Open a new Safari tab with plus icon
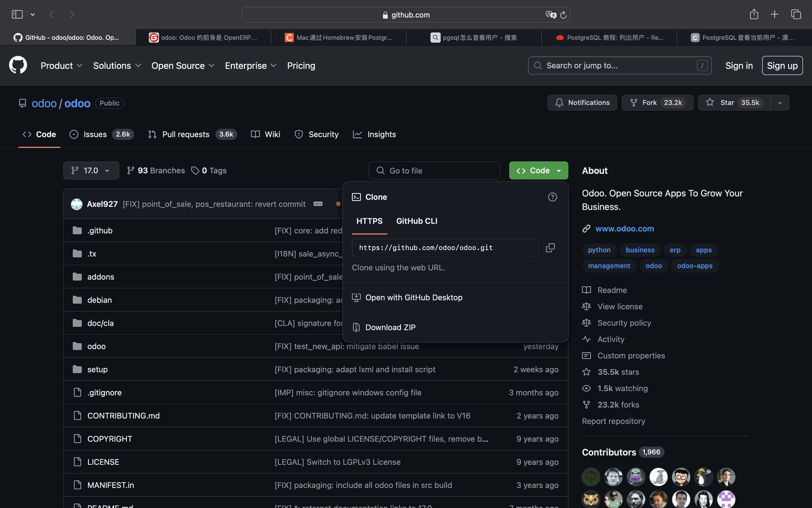812x508 pixels. (x=774, y=14)
